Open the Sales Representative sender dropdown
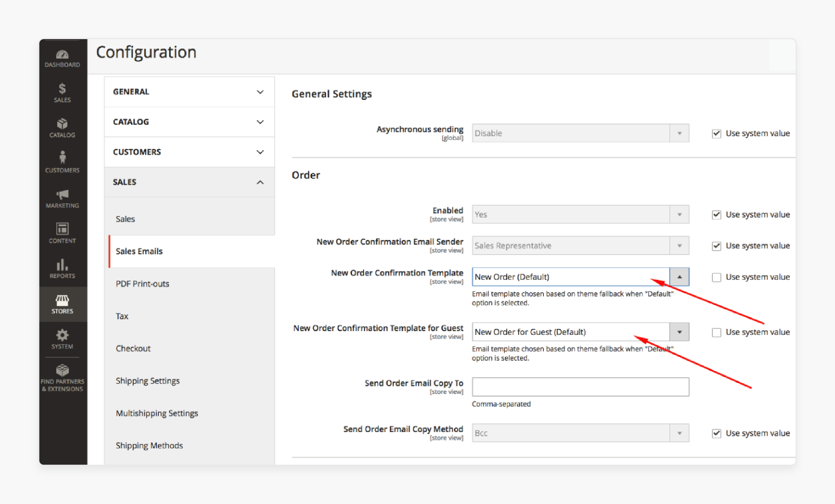Screen dimensions: 835x504 tap(580, 246)
